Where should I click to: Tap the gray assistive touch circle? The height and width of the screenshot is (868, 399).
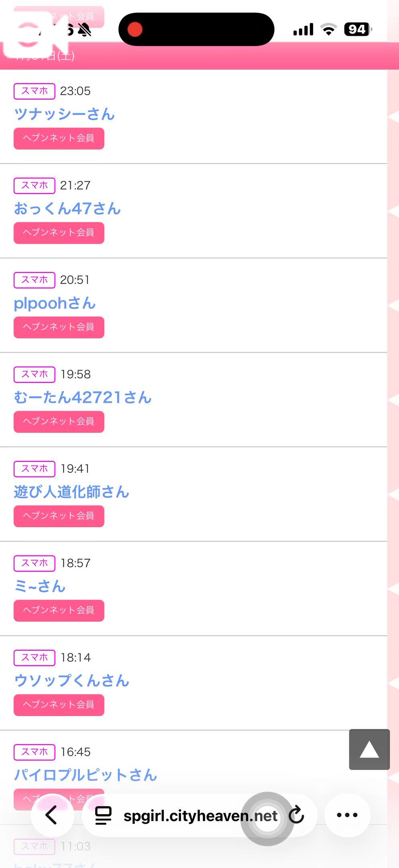[267, 819]
